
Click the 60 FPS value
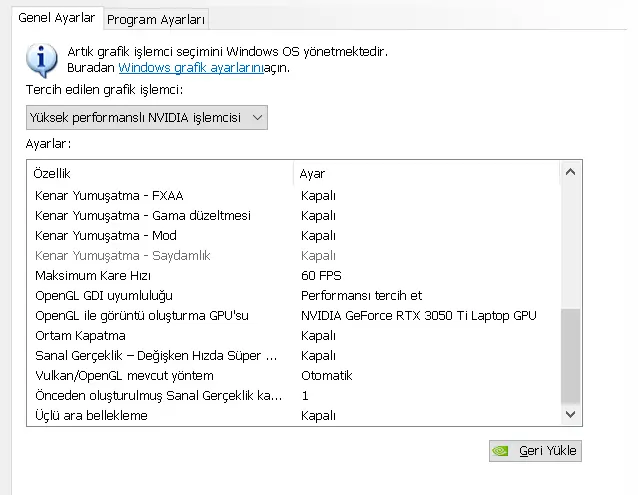pos(321,276)
